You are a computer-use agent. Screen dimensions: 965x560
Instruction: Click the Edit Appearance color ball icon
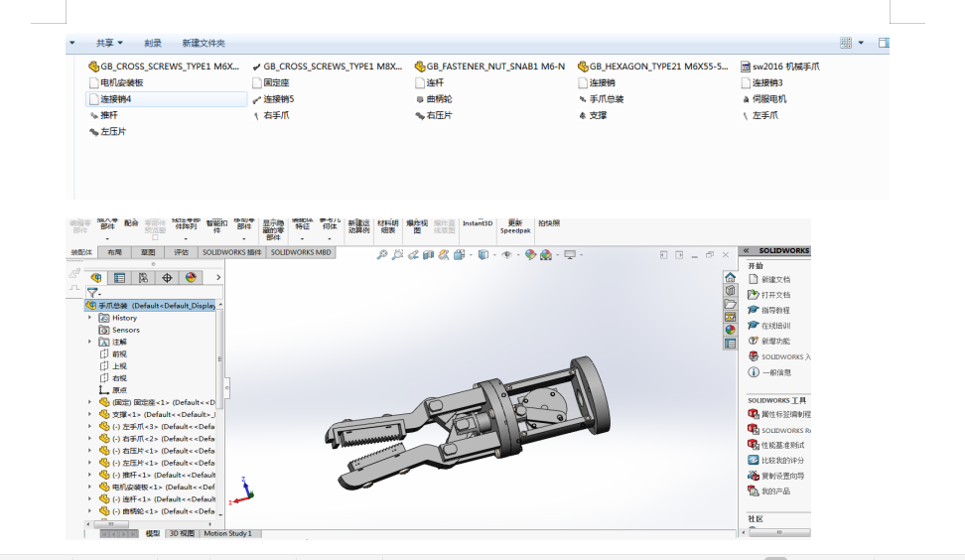point(530,255)
